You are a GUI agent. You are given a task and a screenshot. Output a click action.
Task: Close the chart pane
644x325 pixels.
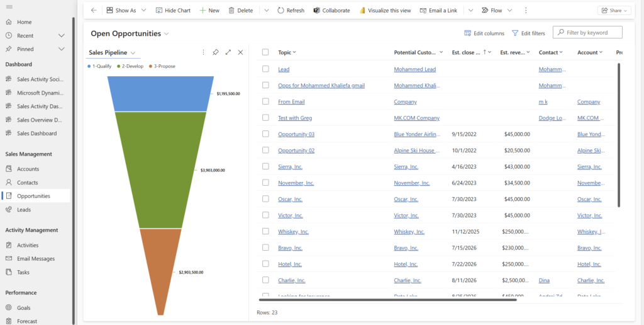[241, 52]
